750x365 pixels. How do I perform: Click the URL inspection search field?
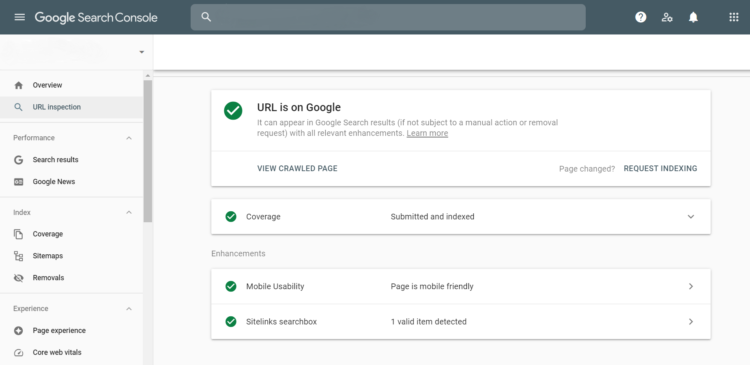coord(388,17)
